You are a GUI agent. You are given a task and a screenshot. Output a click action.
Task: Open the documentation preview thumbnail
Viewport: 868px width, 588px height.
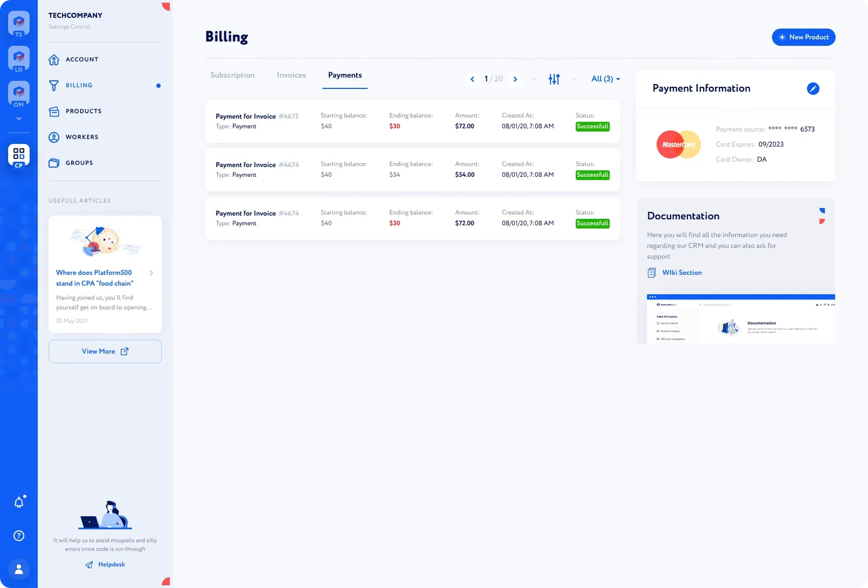(x=741, y=319)
